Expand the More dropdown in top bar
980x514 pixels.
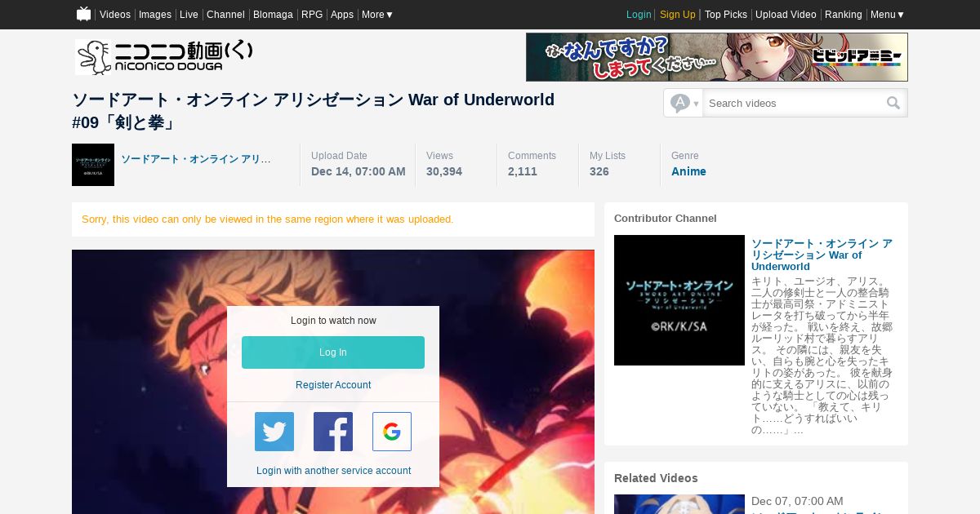point(377,15)
